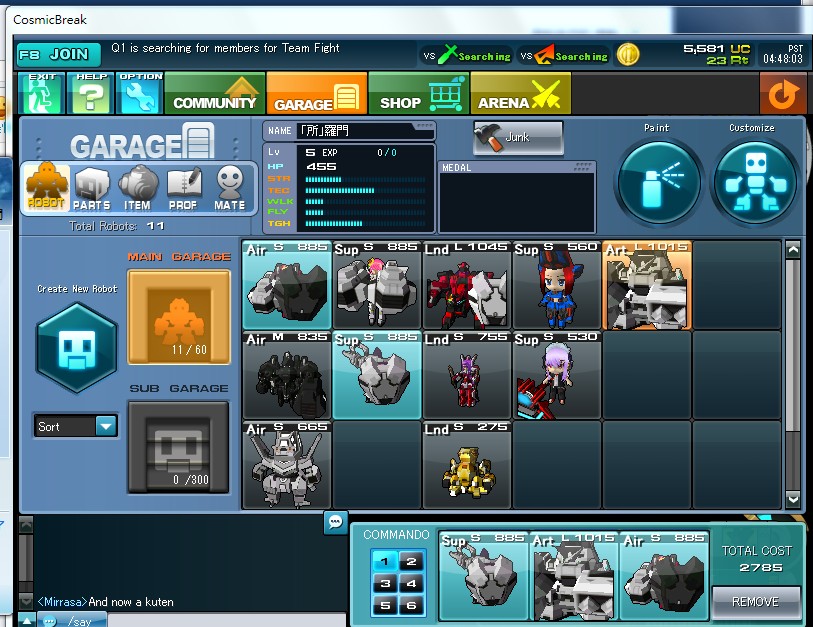Select Sup S 885 pink-haired robot
Image resolution: width=813 pixels, height=627 pixels.
click(376, 285)
